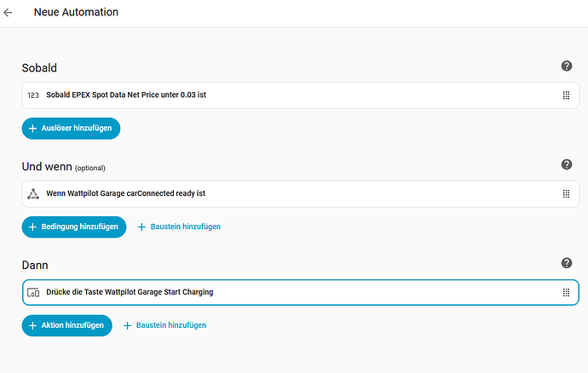Viewport: 588px width, 373px height.
Task: Click the numeric 123 icon on the EPEX trigger
Action: click(33, 95)
